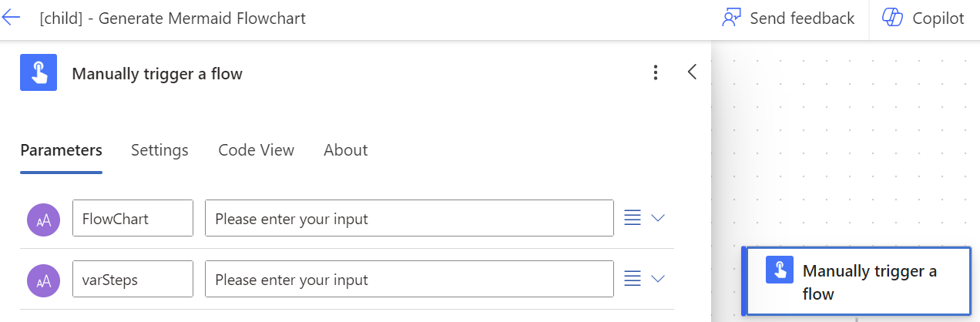This screenshot has width=980, height=322.
Task: Click the FlowChart name field
Action: pyautogui.click(x=133, y=219)
